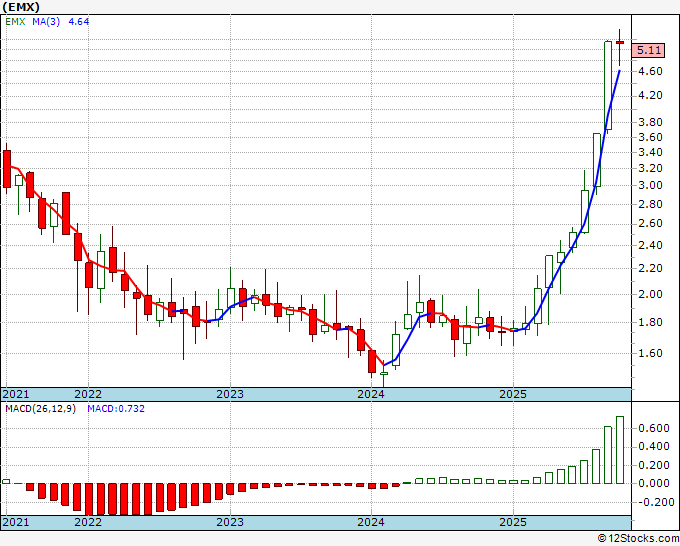Click 2023 on the MACD time axis
The width and height of the screenshot is (680, 546).
230,522
